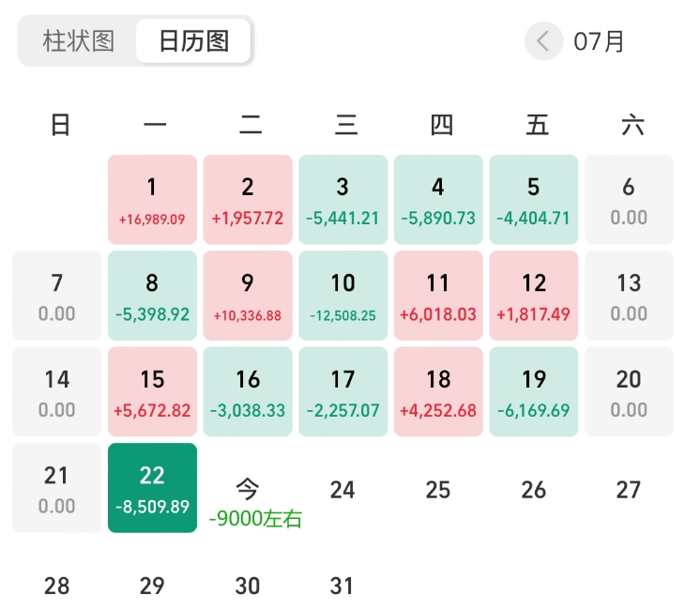This screenshot has height=609, width=700.
Task: Click the 07月 month label
Action: [599, 41]
